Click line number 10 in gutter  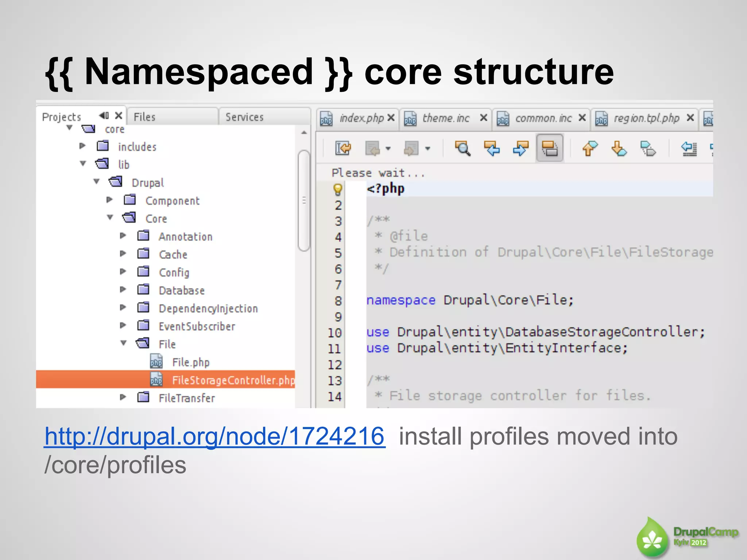pyautogui.click(x=334, y=332)
